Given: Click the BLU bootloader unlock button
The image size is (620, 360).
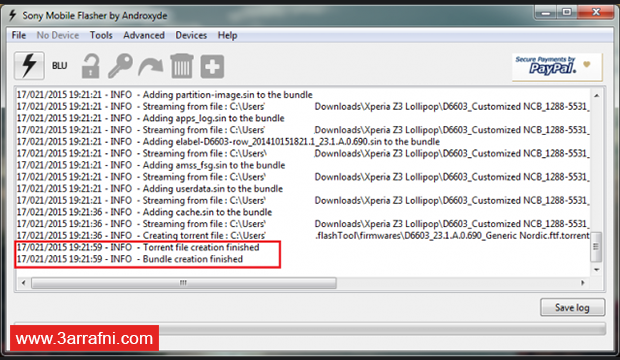Looking at the screenshot, I should pos(59,66).
